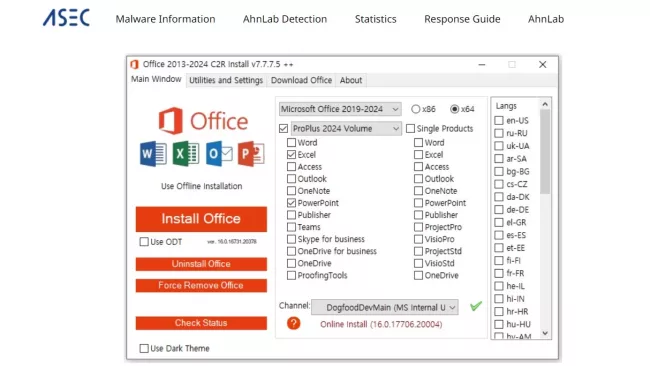
Task: Check the ru-RU language
Action: tap(499, 133)
